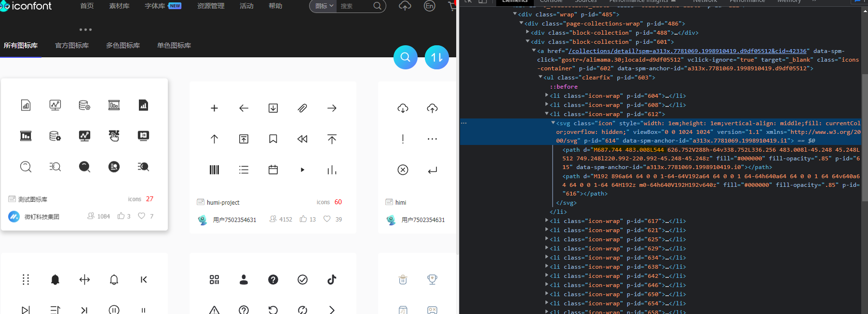
Task: Open the 帮助 nav item
Action: coord(275,6)
